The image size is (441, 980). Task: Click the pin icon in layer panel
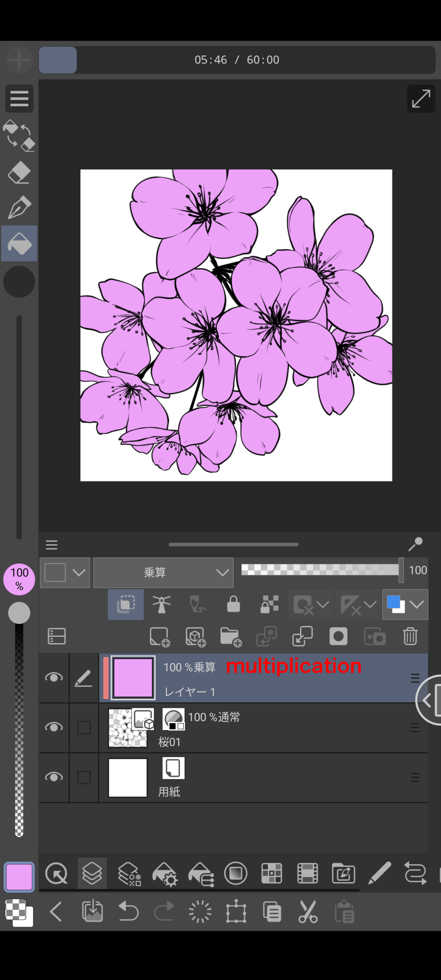point(415,544)
